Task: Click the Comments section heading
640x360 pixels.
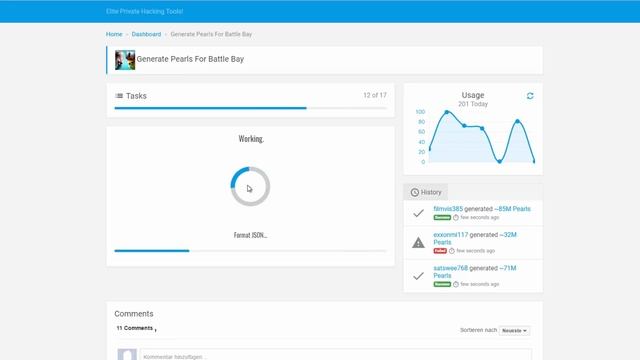Action: (x=134, y=314)
